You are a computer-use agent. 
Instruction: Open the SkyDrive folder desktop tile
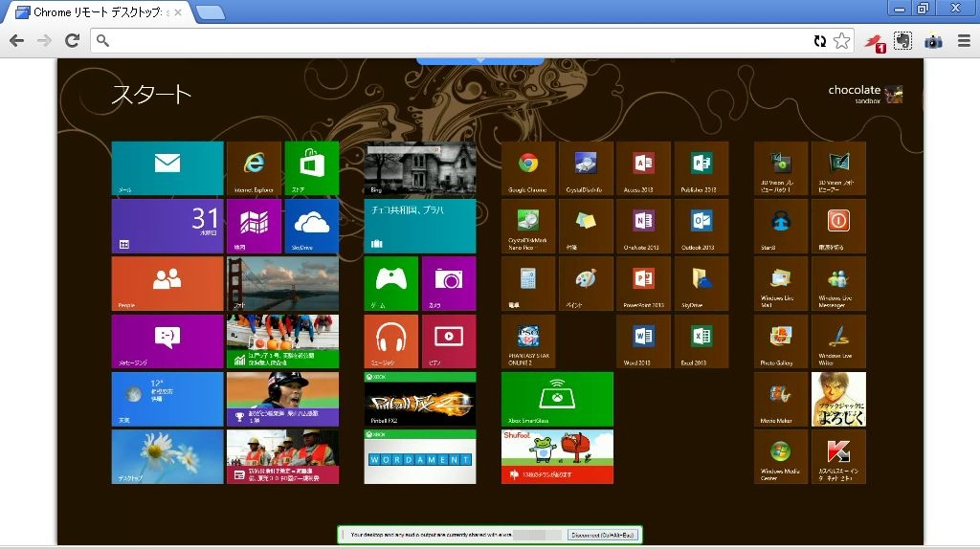point(702,283)
